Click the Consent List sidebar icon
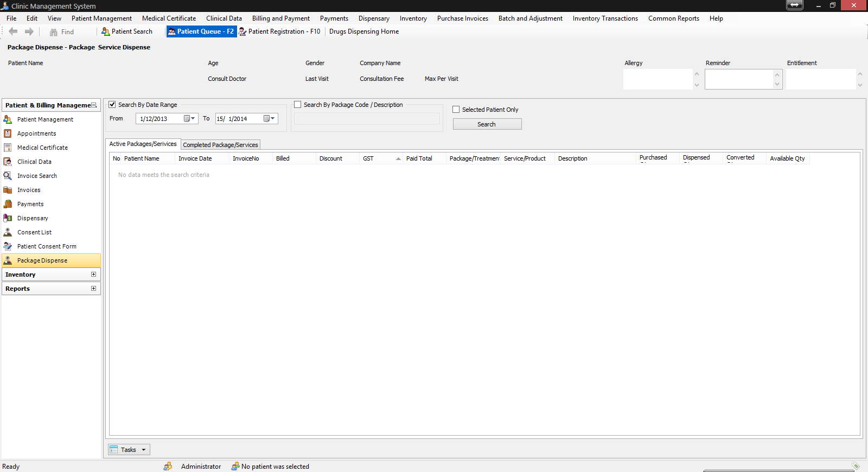Viewport: 868px width, 472px height. tap(8, 232)
